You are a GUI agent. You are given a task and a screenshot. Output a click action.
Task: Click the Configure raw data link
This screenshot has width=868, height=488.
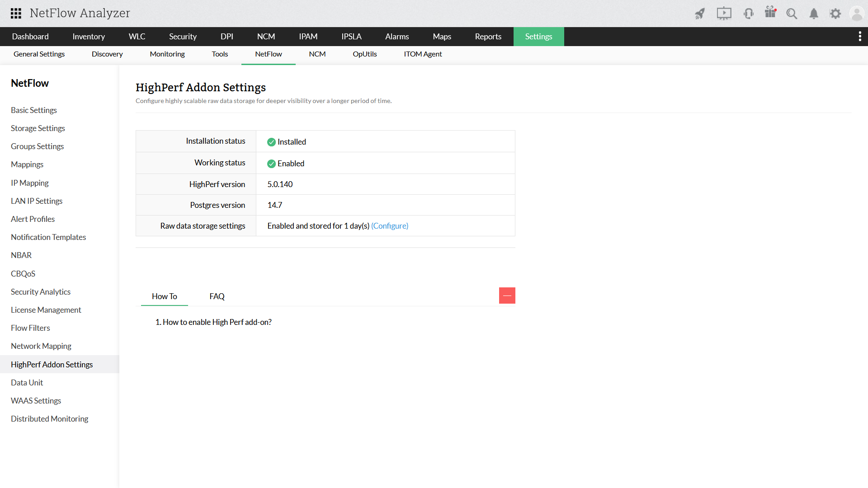tap(390, 226)
